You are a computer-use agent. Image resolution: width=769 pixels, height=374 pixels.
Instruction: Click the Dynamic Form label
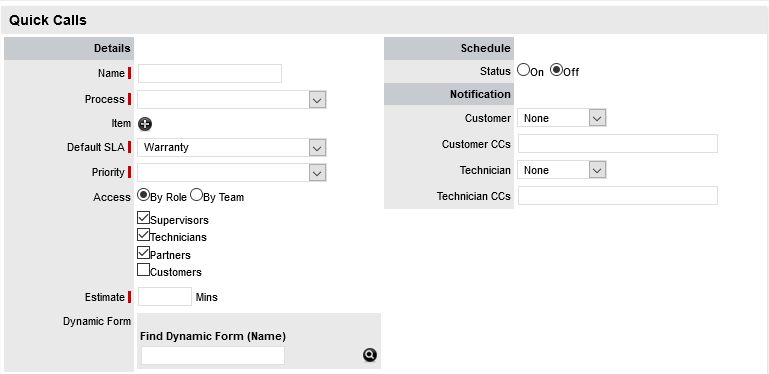97,322
